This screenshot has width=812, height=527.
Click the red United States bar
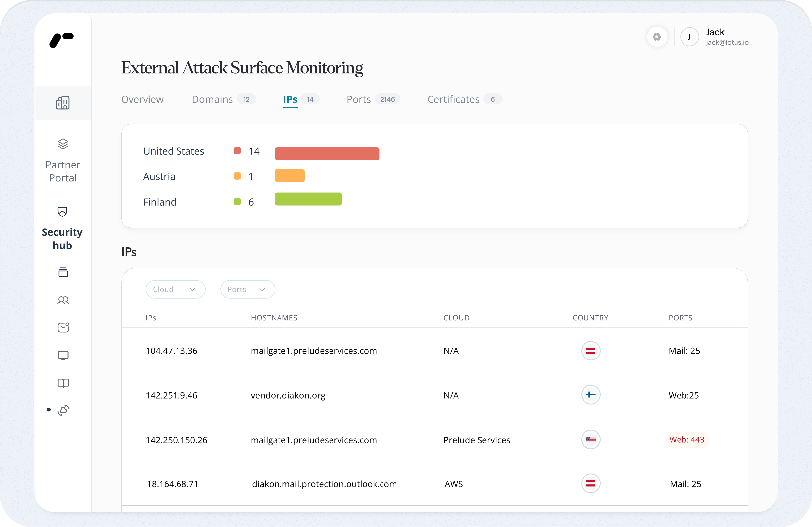(x=327, y=154)
